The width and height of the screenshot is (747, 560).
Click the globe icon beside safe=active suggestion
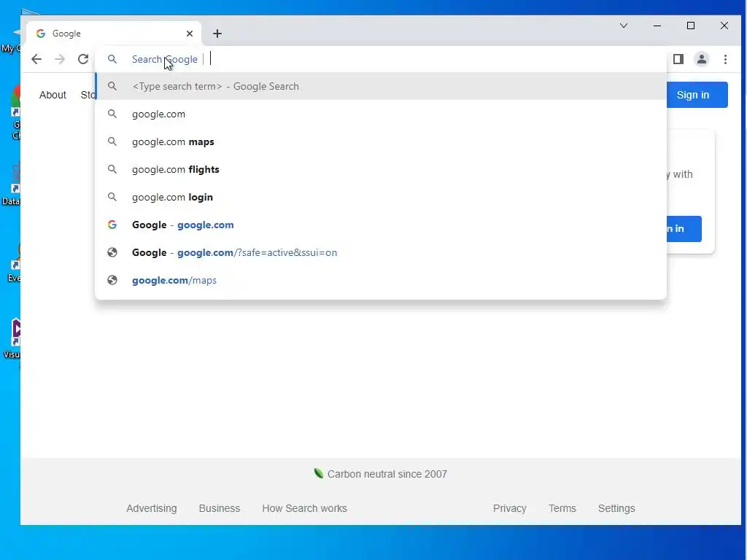click(112, 252)
